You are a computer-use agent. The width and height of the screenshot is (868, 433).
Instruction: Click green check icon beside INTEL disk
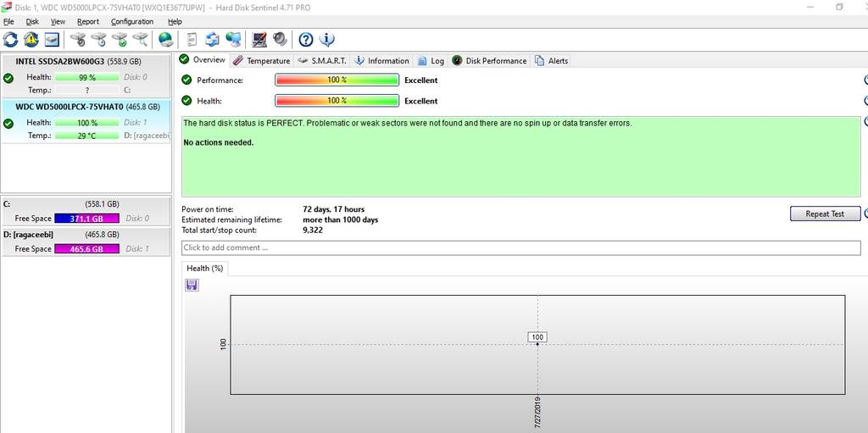coord(8,78)
